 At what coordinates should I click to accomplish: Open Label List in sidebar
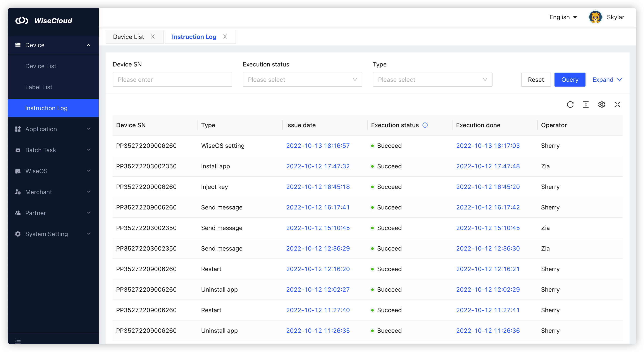tap(39, 87)
